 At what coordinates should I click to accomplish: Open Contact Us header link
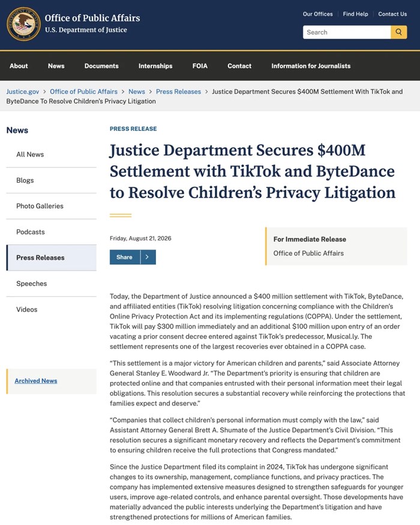pyautogui.click(x=392, y=14)
